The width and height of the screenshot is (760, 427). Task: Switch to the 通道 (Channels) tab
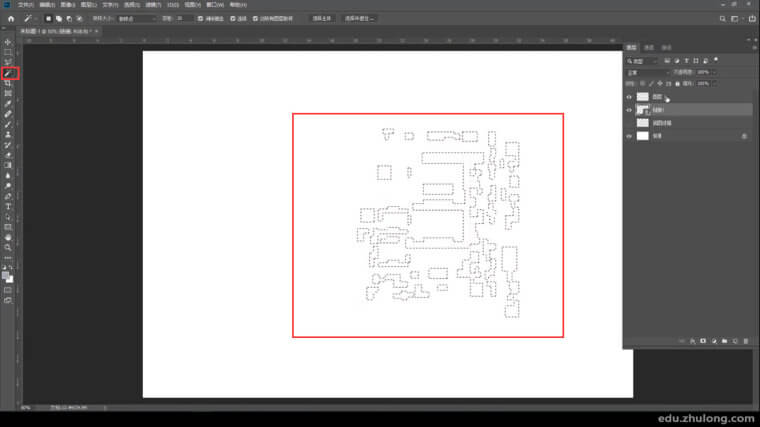649,47
